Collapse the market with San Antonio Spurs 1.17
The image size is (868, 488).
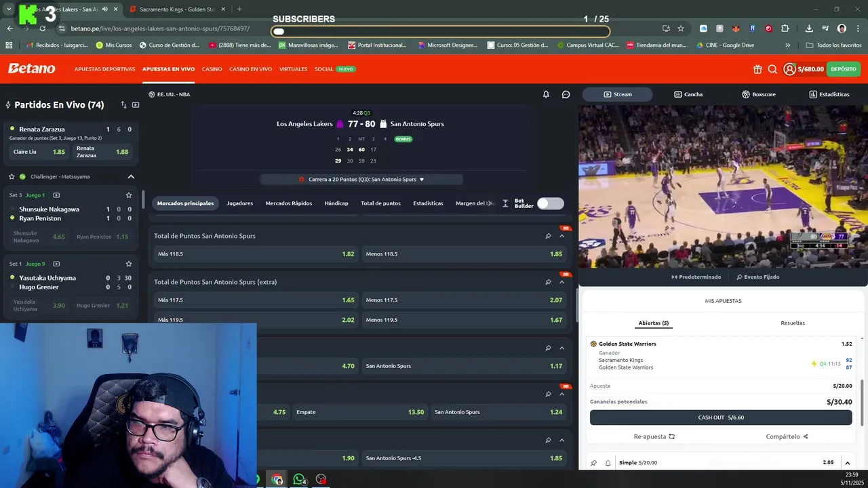click(x=561, y=348)
